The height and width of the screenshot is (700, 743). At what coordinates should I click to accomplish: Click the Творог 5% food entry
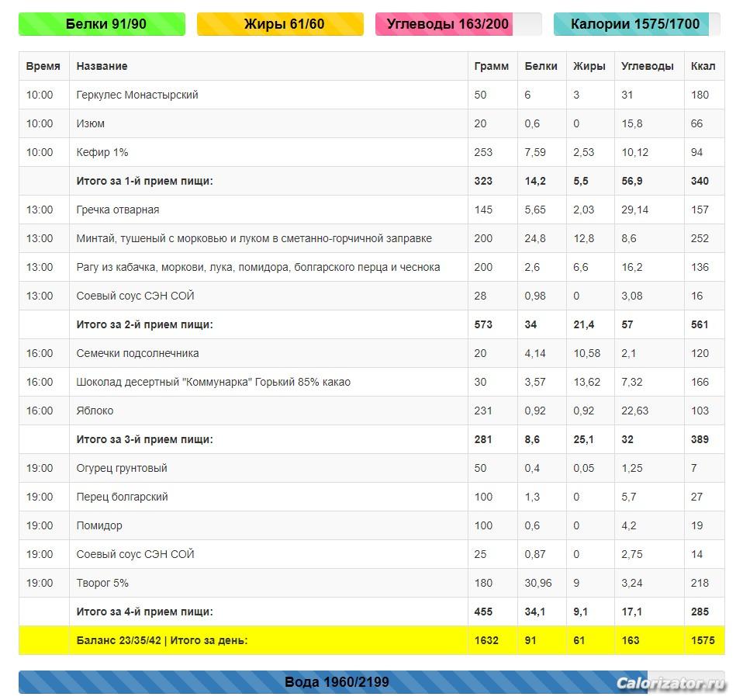[102, 583]
